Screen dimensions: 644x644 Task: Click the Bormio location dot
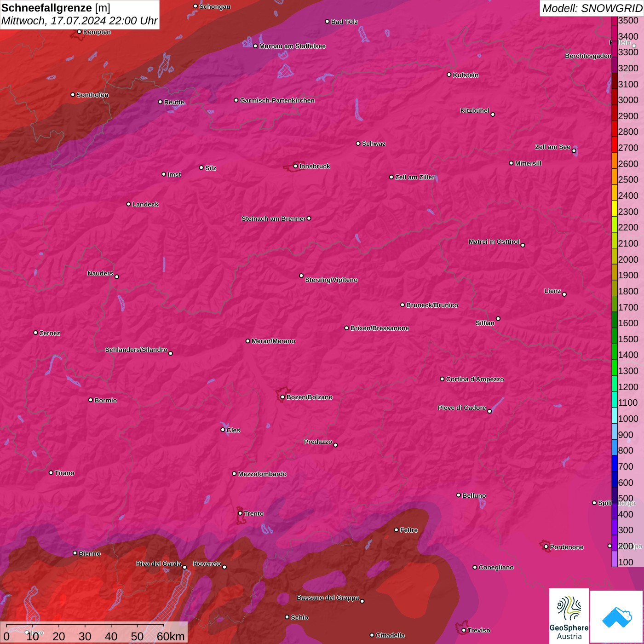coord(91,400)
